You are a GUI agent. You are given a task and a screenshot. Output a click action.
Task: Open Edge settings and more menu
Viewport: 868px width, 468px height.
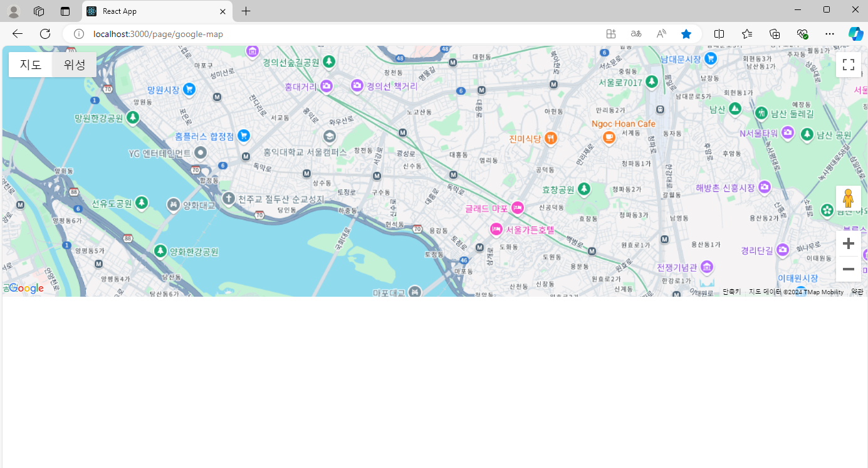830,34
